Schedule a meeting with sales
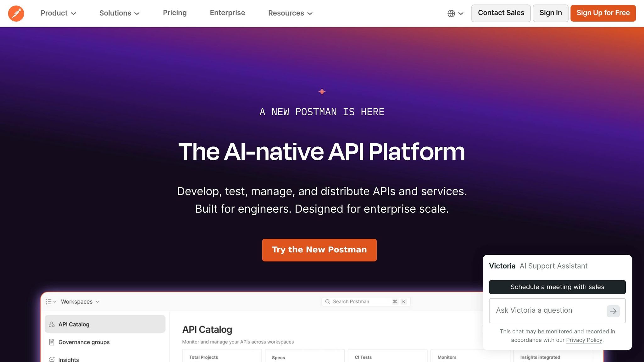This screenshot has height=362, width=644. click(557, 287)
